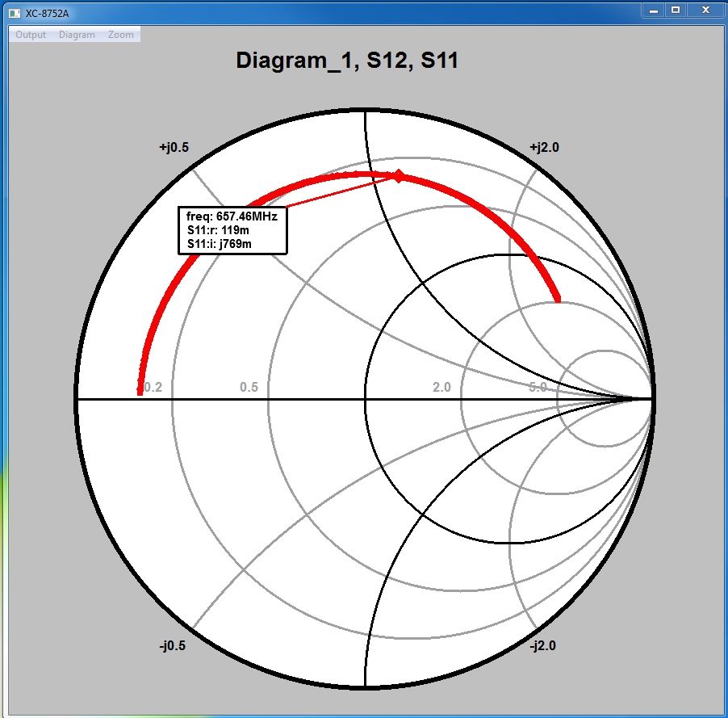Select the diamond marker on the S11 trace

[x=399, y=176]
